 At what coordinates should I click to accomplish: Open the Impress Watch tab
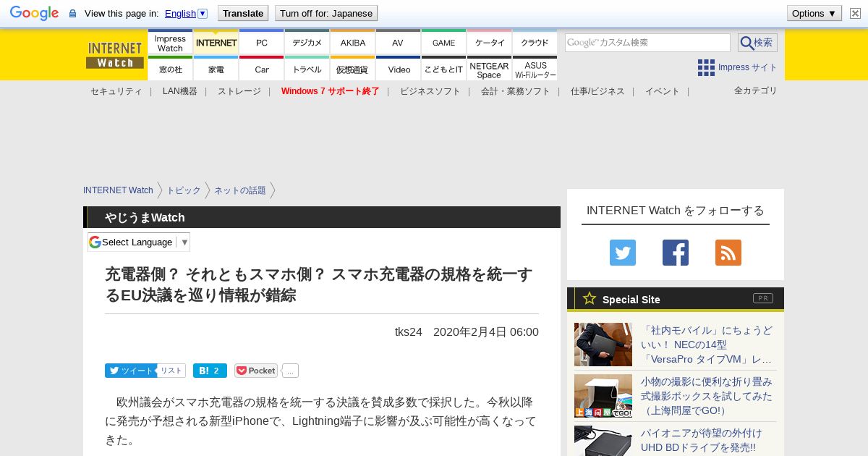point(170,43)
